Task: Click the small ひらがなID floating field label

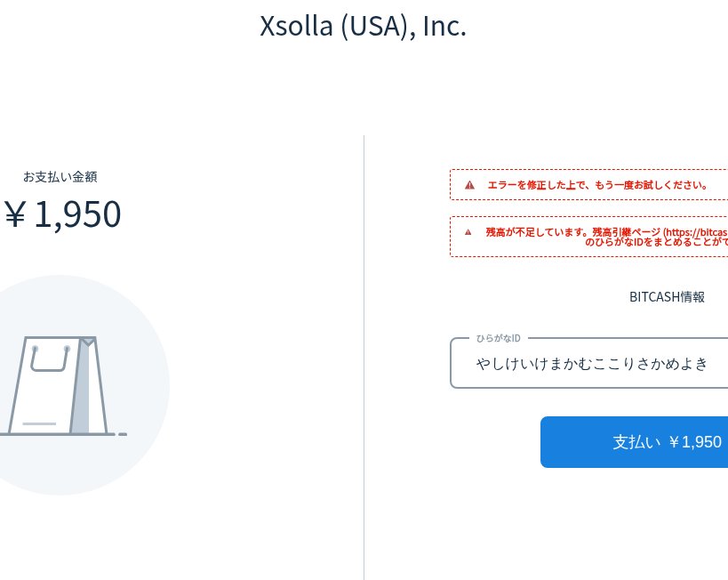Action: tap(498, 338)
